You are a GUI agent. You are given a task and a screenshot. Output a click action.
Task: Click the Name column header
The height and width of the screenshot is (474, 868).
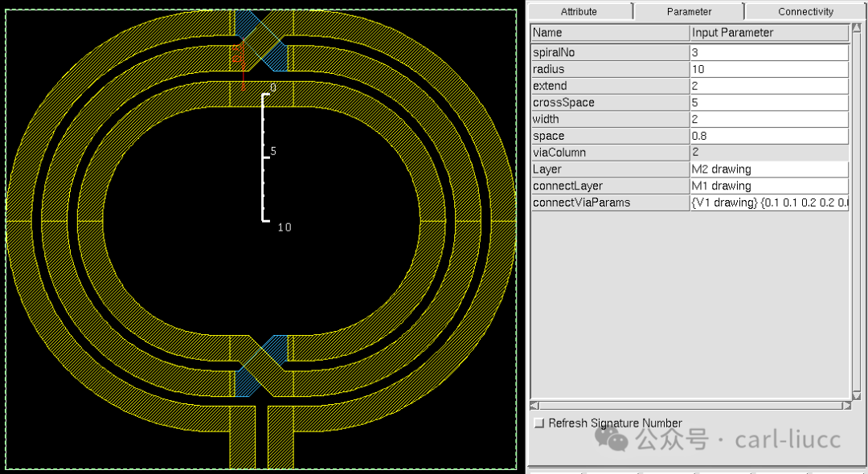coord(610,33)
